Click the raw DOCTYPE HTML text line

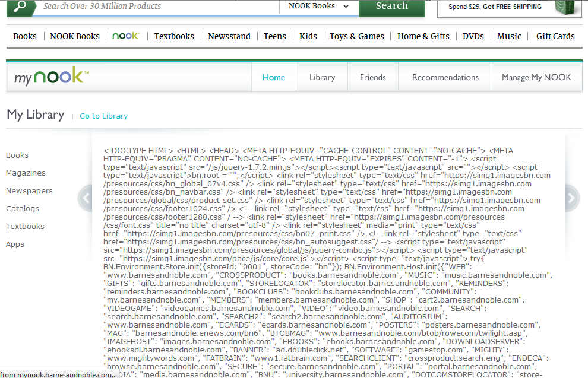point(308,151)
